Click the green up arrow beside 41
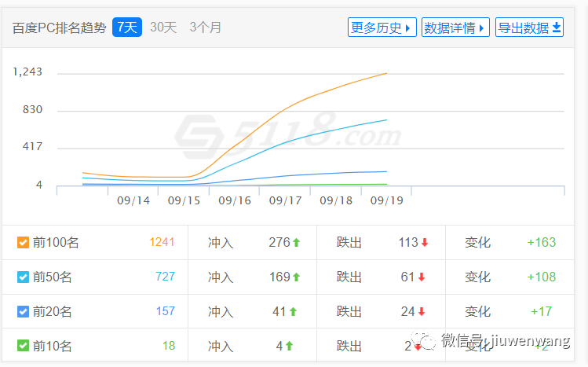This screenshot has width=588, height=367. coord(293,312)
